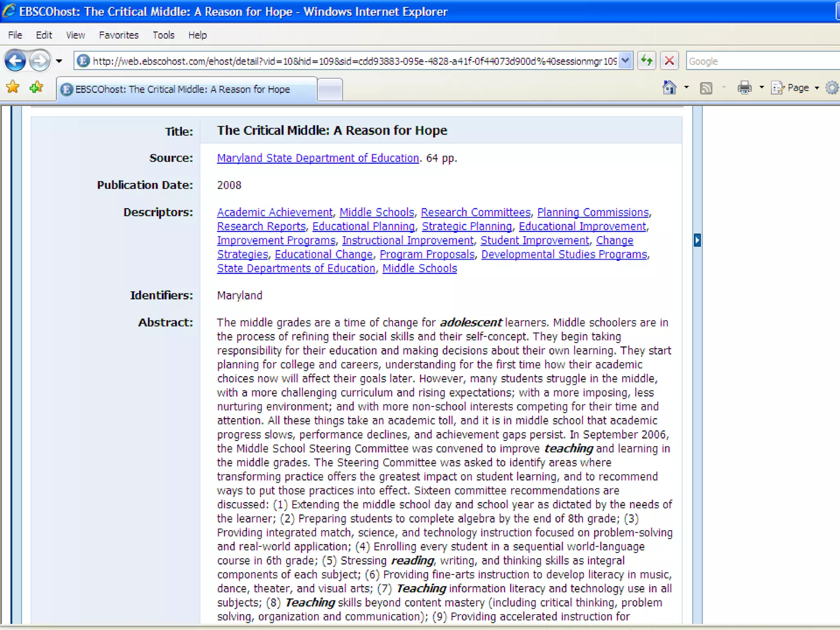The width and height of the screenshot is (840, 630).
Task: Open recent pages dropdown arrow
Action: [x=59, y=62]
